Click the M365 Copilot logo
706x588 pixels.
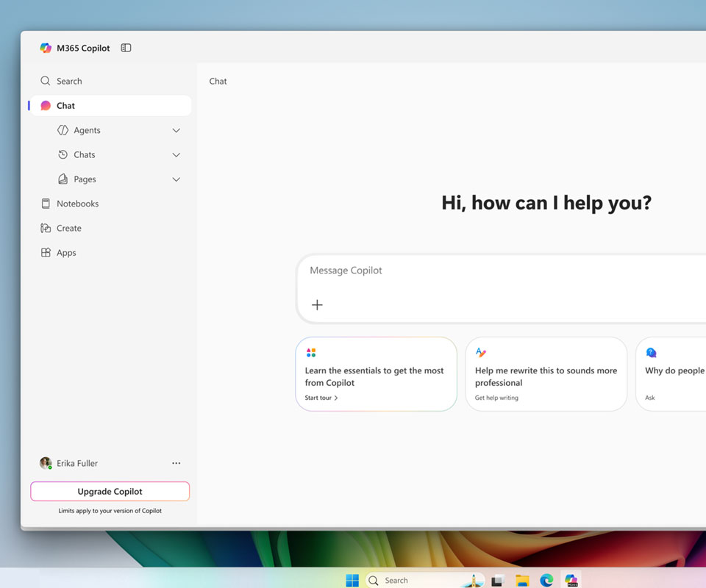click(x=46, y=48)
